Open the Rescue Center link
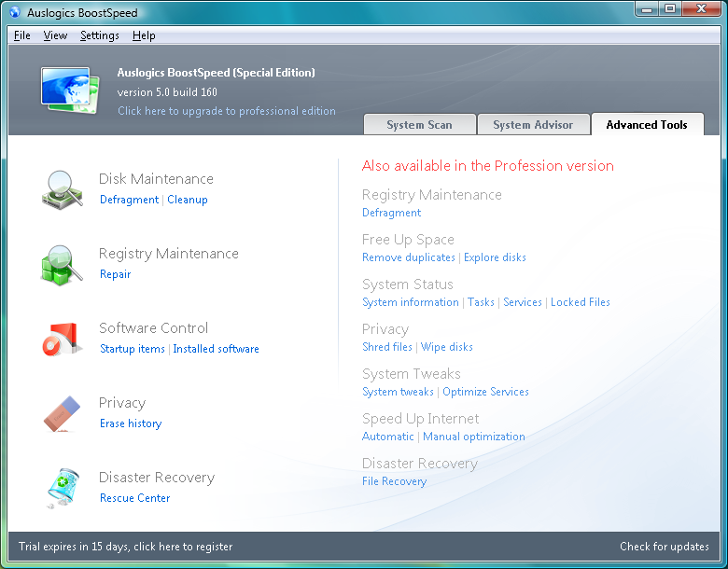This screenshot has height=569, width=728. pos(134,498)
